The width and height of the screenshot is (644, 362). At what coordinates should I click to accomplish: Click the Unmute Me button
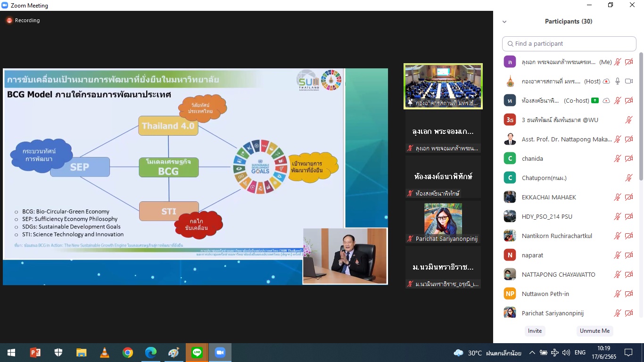594,331
